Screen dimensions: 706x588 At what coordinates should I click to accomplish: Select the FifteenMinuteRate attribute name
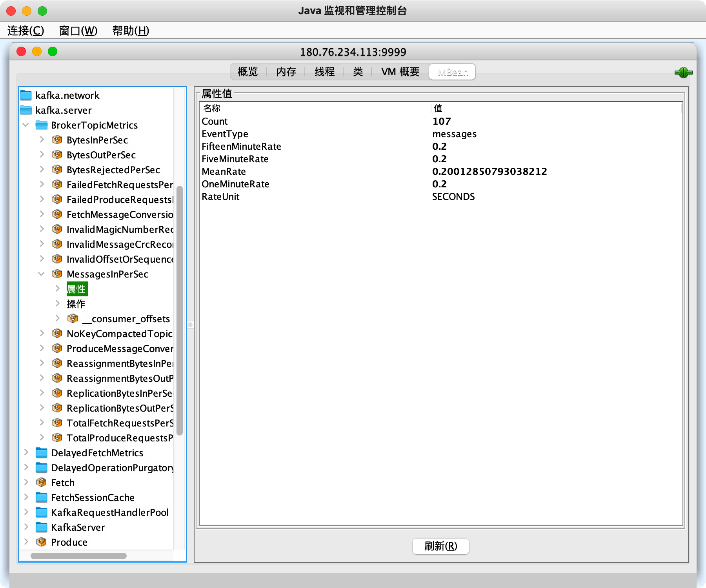pyautogui.click(x=241, y=146)
